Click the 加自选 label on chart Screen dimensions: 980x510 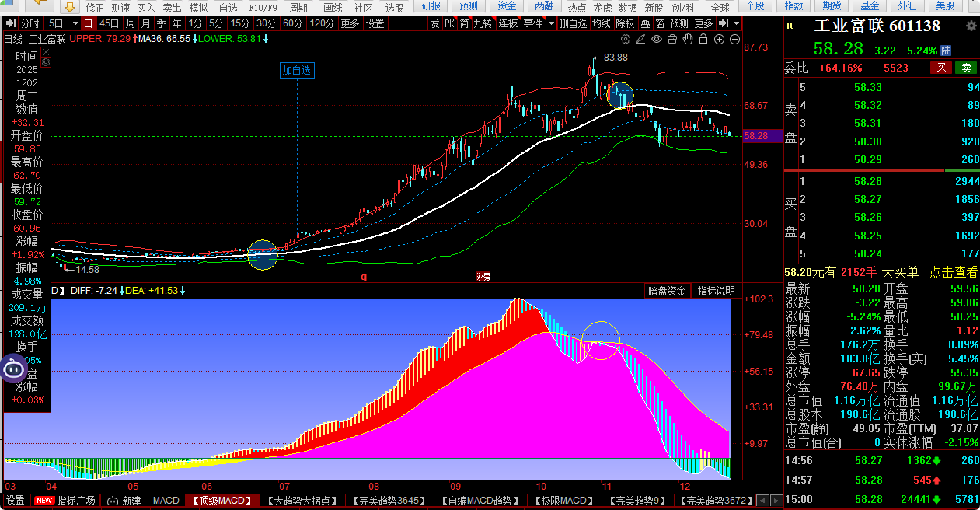(x=297, y=70)
